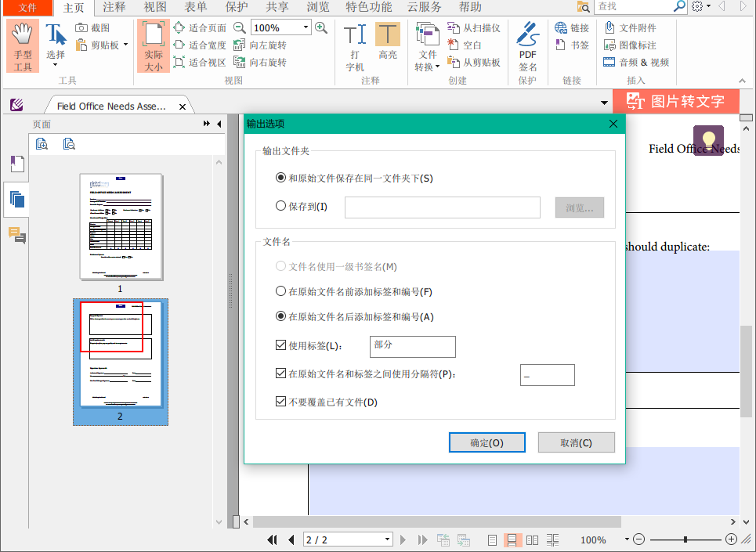Select the Hand tool (手型工具)

pos(23,45)
